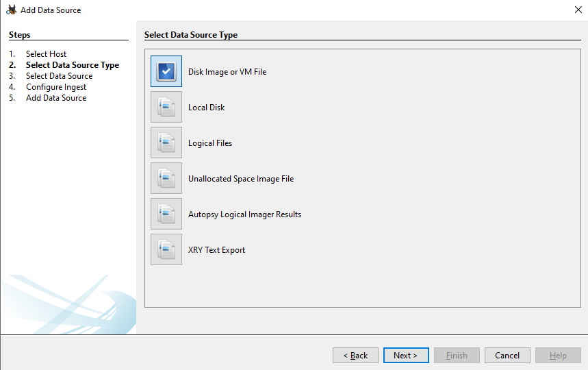This screenshot has width=588, height=370.
Task: Pick the Unallocated Space Image File icon
Action: tap(166, 178)
